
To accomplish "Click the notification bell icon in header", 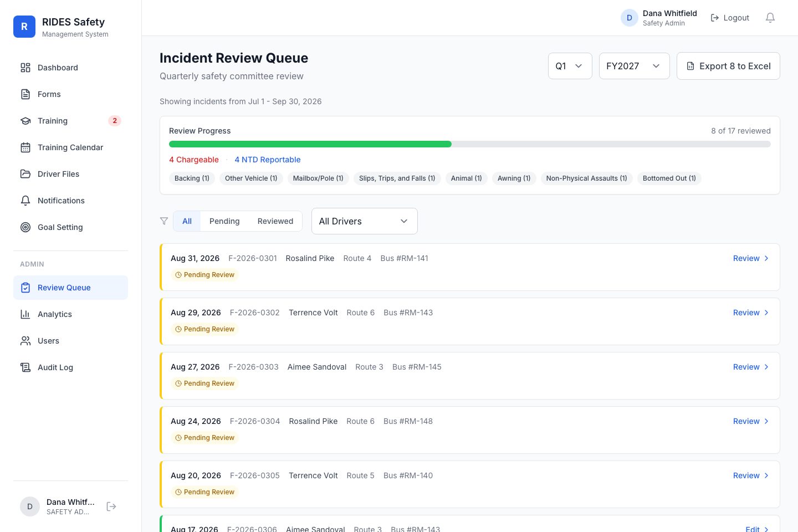I will pos(770,18).
